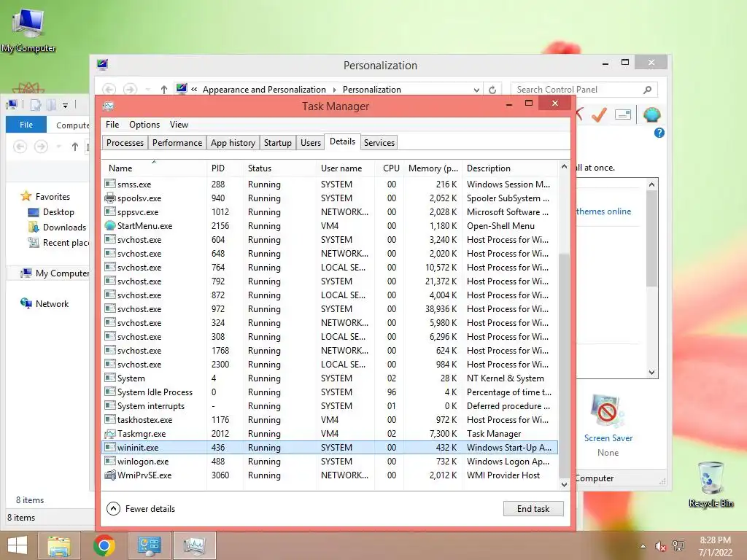
Task: Go up one folder in Explorer window
Action: (x=75, y=147)
